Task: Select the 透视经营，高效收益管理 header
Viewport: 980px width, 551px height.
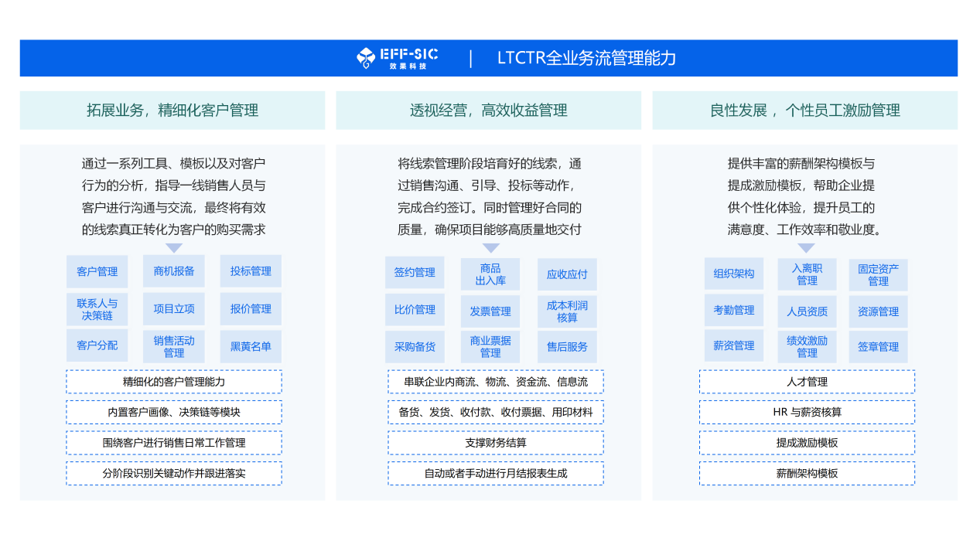Action: 488,111
